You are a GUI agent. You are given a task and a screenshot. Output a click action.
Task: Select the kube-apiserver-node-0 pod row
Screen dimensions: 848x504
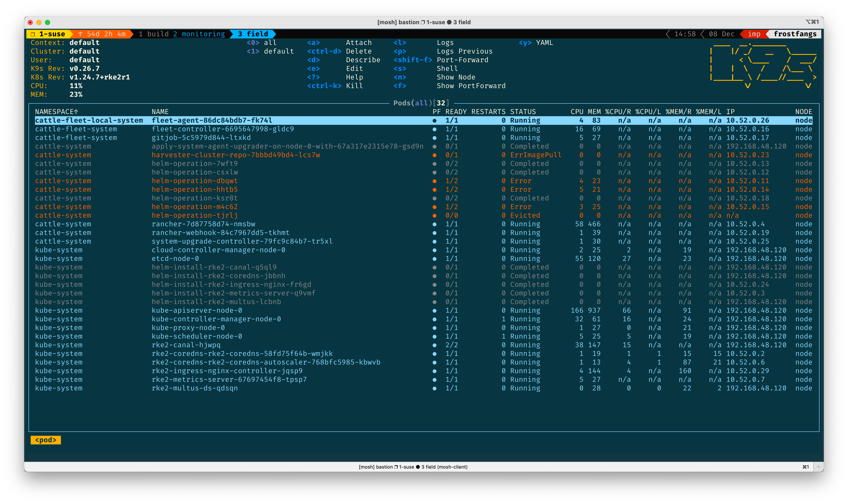point(197,311)
